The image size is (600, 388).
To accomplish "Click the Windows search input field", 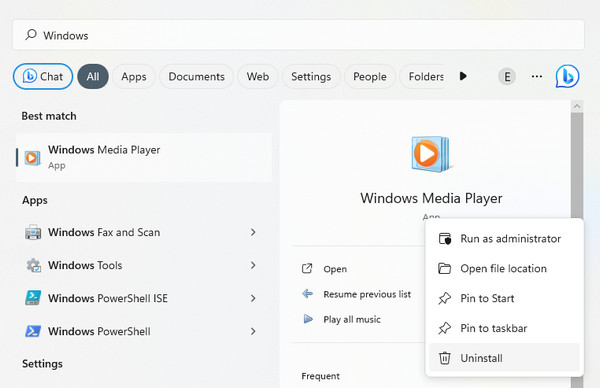I will pos(298,35).
